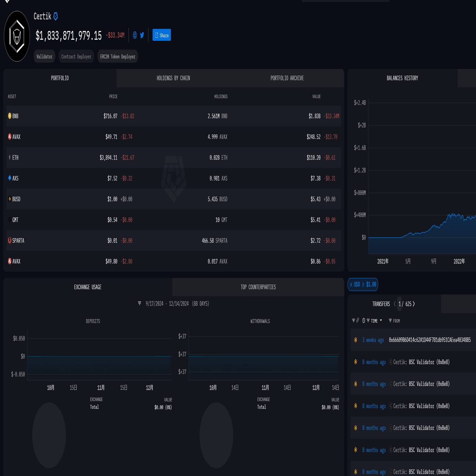
Task: Click the Share button
Action: point(162,35)
